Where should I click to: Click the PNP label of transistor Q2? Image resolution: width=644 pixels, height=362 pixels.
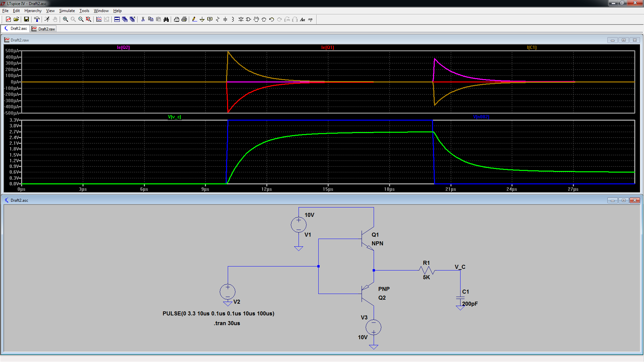(384, 289)
